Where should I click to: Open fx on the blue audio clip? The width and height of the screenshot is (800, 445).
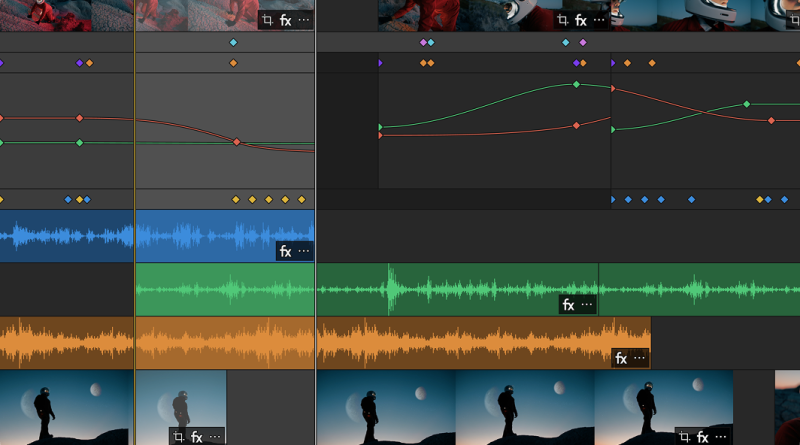tap(285, 252)
